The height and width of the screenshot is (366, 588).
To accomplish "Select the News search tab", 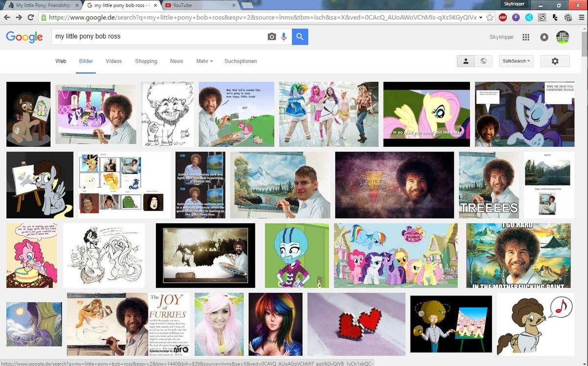I will click(176, 61).
